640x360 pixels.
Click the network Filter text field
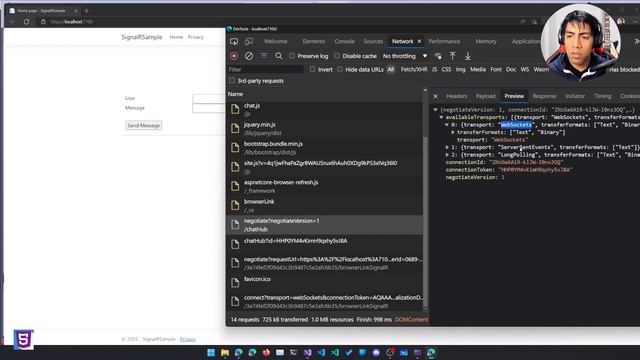coord(266,69)
